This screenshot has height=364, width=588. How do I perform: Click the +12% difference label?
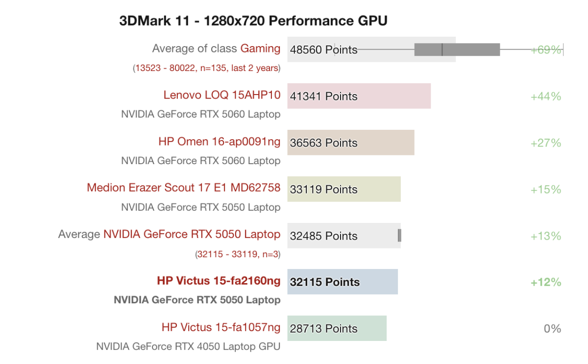tap(545, 282)
